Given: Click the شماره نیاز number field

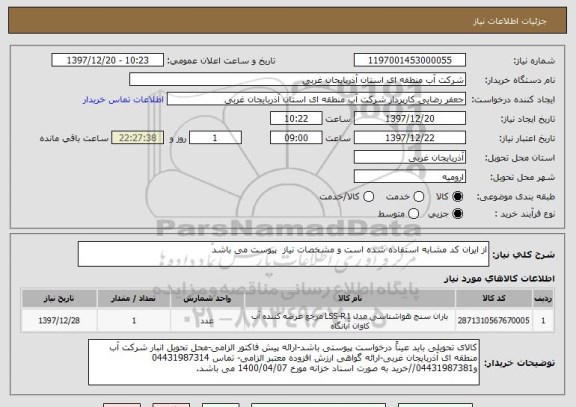Looking at the screenshot, I should click(410, 60).
